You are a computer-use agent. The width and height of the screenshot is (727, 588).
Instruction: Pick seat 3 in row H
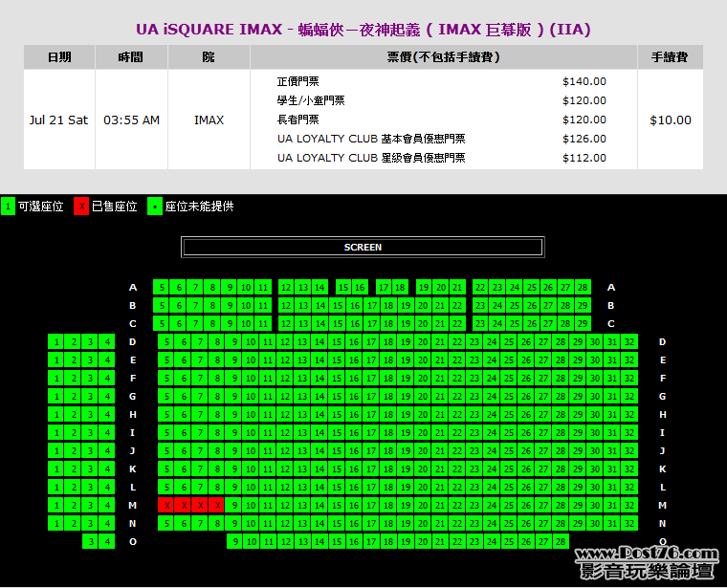click(91, 414)
